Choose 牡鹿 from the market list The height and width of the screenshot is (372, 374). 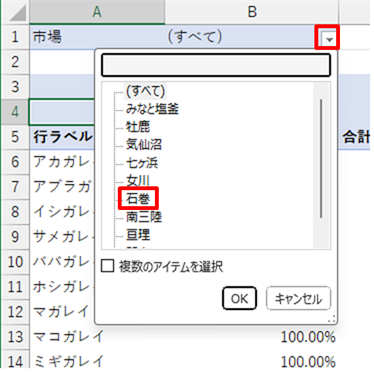(138, 127)
